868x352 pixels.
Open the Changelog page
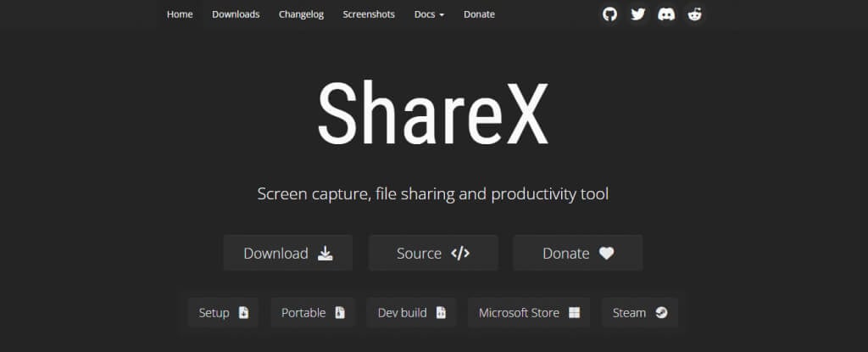coord(301,14)
